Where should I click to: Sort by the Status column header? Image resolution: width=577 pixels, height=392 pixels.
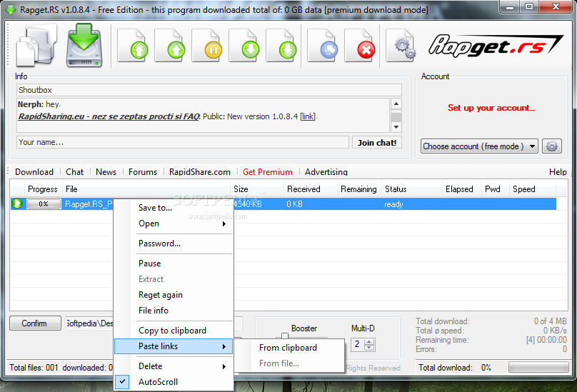[x=412, y=189]
